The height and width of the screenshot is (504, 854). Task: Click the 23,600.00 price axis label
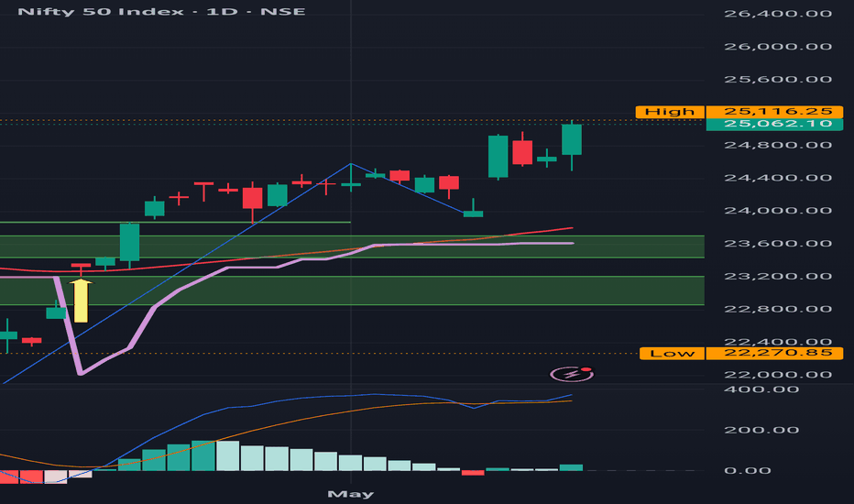pos(778,244)
